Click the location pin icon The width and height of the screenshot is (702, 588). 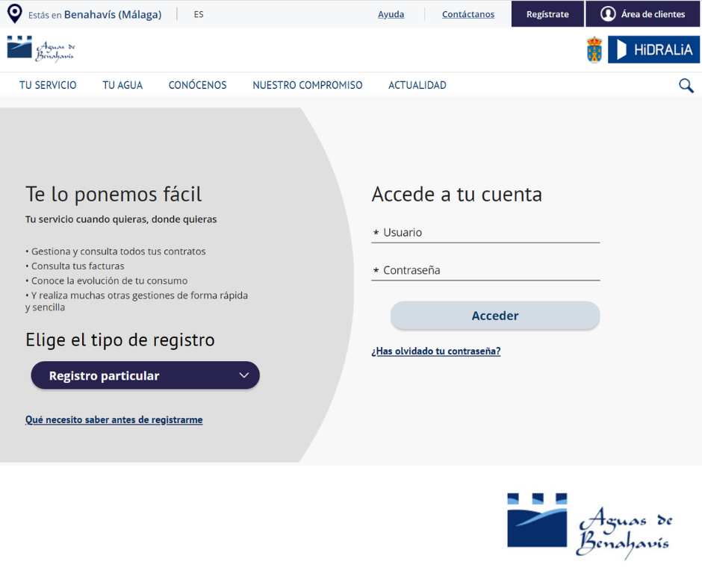coord(14,13)
